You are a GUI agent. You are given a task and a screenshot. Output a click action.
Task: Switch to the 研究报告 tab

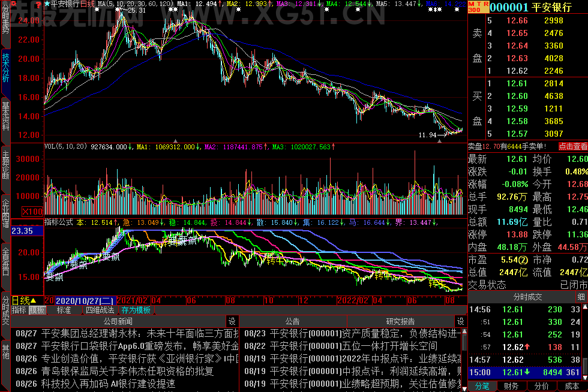pyautogui.click(x=400, y=321)
